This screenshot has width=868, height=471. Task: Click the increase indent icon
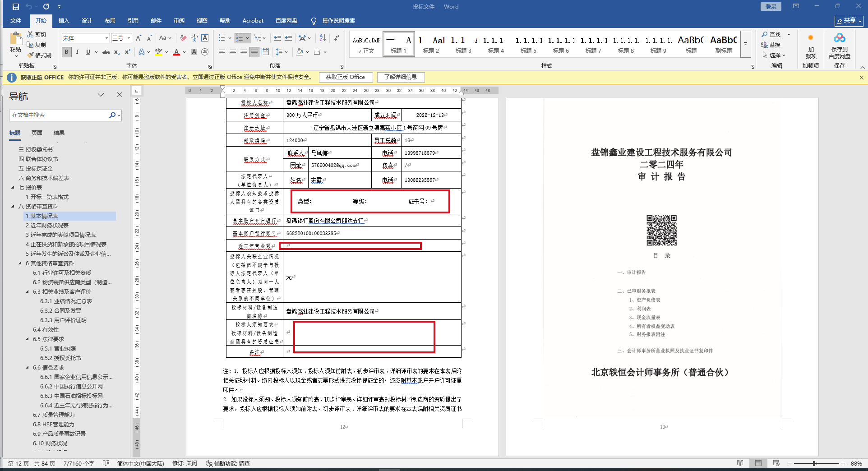(x=288, y=38)
